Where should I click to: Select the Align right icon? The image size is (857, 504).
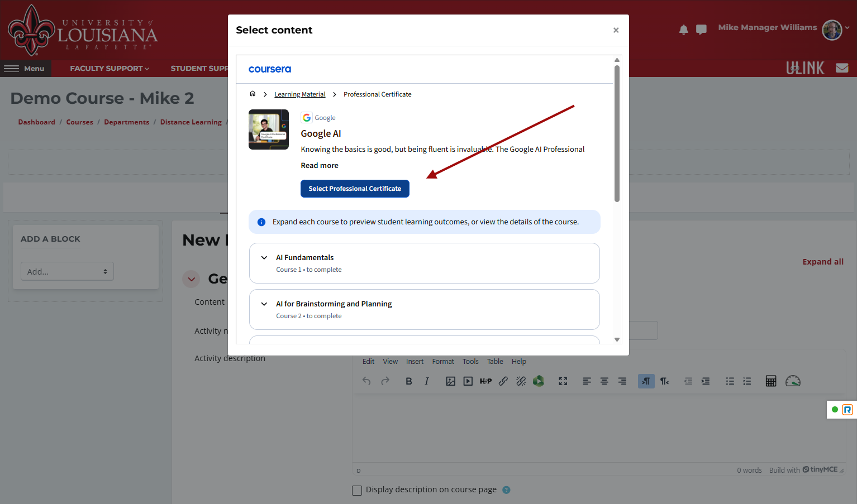click(x=622, y=381)
